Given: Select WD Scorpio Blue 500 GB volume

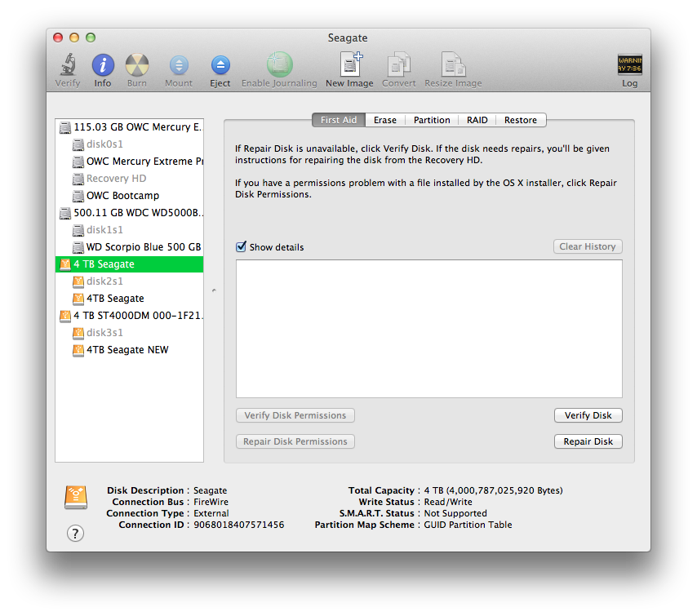Looking at the screenshot, I should [x=129, y=247].
